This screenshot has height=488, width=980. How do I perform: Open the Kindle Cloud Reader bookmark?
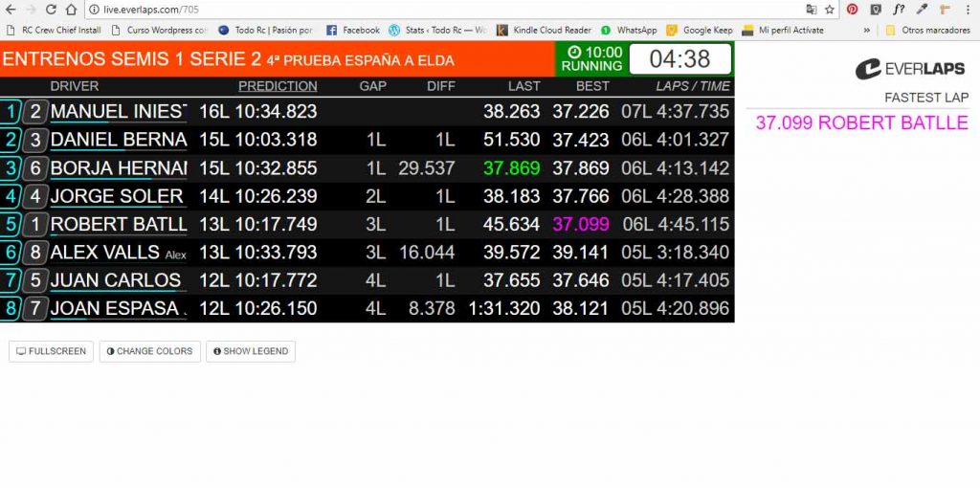(x=544, y=31)
